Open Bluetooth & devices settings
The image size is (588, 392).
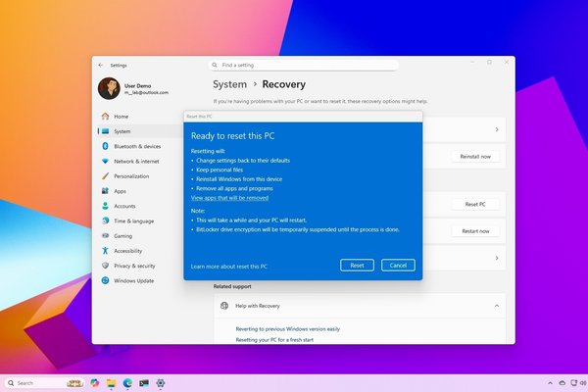[140, 146]
